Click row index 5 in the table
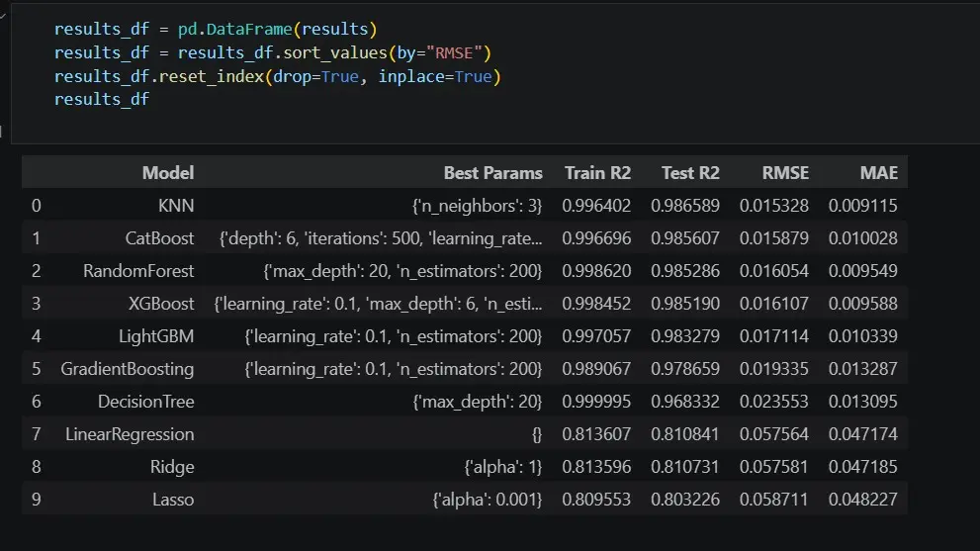The height and width of the screenshot is (551, 980). point(37,368)
